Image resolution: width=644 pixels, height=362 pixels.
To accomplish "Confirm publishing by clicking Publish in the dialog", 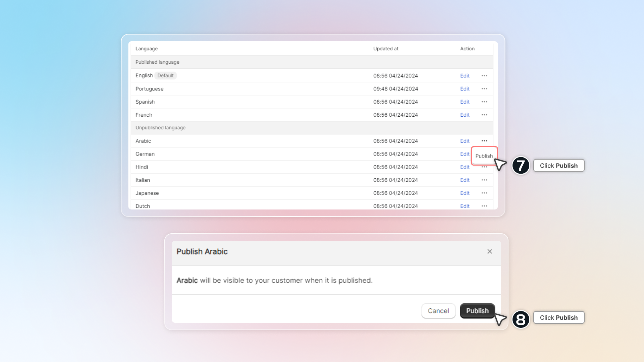I will [x=477, y=311].
